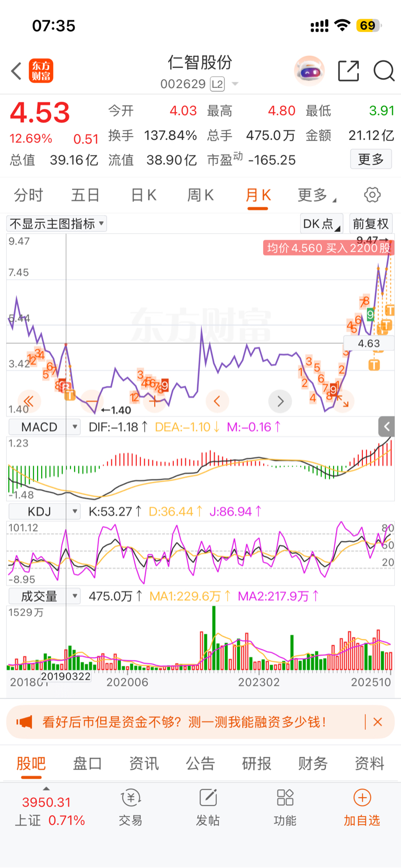Select the 月K chart tab
The height and width of the screenshot is (868, 401).
pos(258,195)
